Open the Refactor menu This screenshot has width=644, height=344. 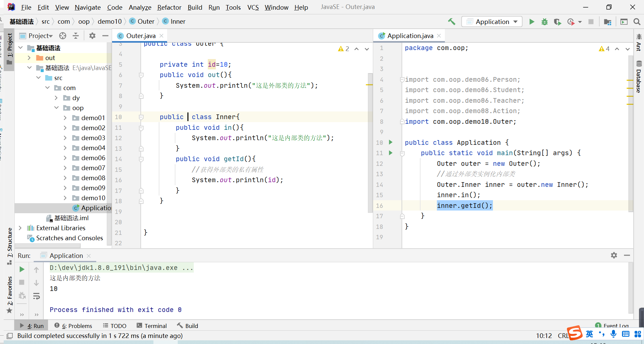tap(169, 7)
